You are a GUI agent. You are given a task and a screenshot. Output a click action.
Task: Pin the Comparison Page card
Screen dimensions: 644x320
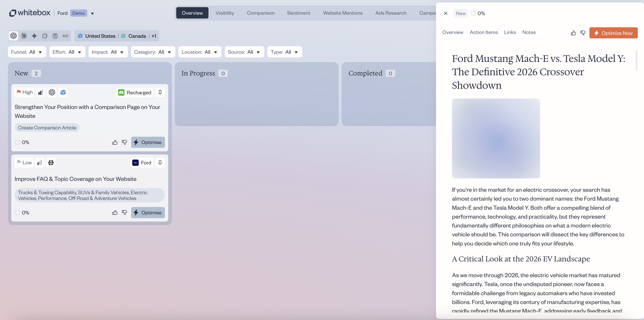pos(160,92)
